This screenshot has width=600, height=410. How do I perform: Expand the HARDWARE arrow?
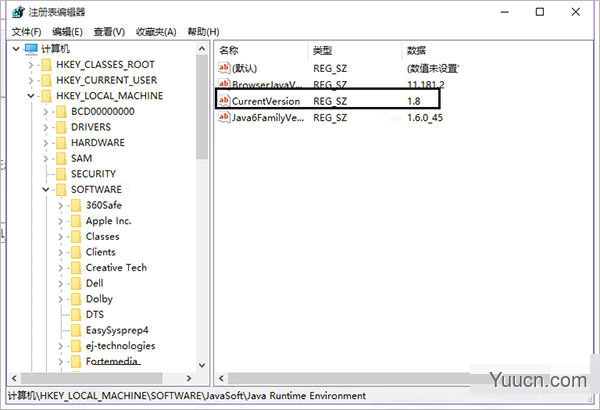click(46, 143)
